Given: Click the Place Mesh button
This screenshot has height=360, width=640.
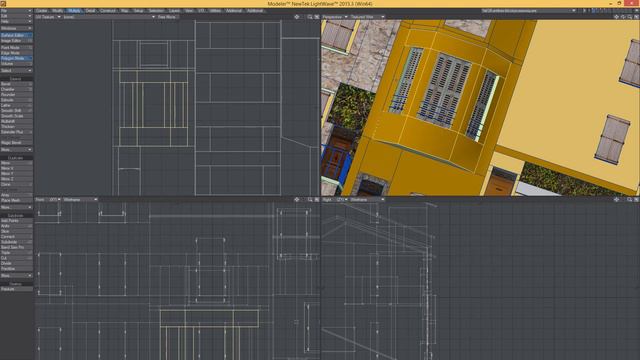Looking at the screenshot, I should (x=16, y=200).
